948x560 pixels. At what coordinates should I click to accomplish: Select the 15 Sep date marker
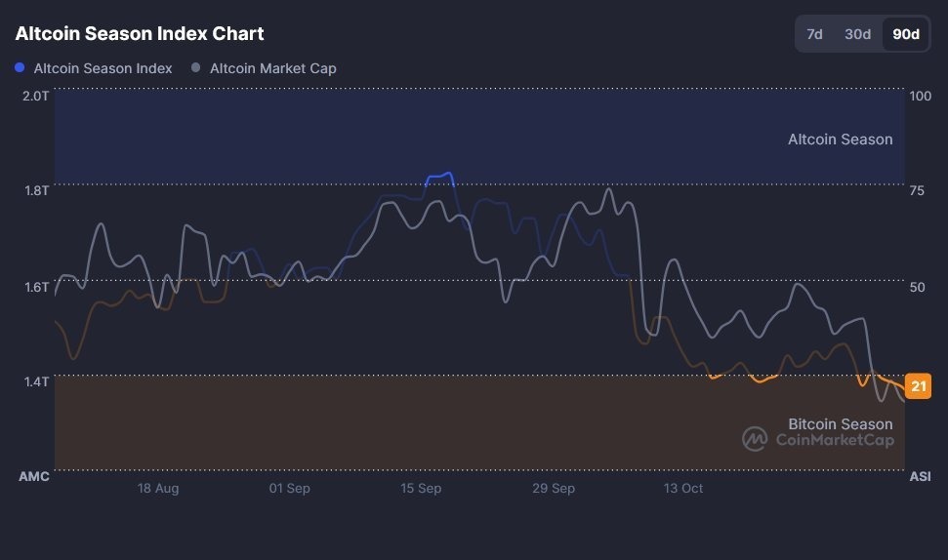pos(421,488)
